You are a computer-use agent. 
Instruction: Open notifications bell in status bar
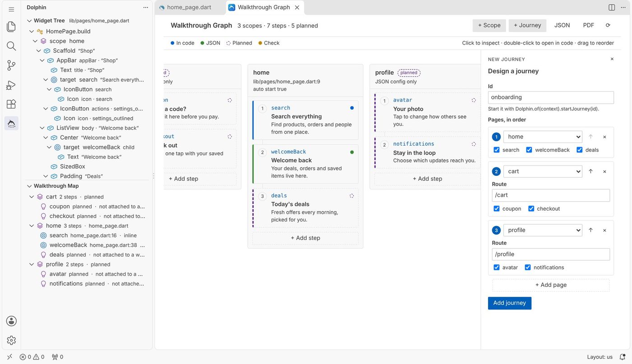[x=623, y=357]
